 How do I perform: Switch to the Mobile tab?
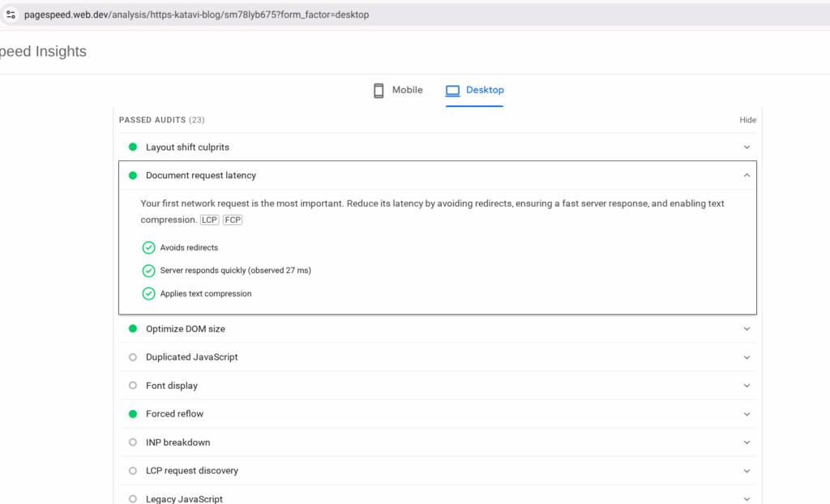[398, 90]
